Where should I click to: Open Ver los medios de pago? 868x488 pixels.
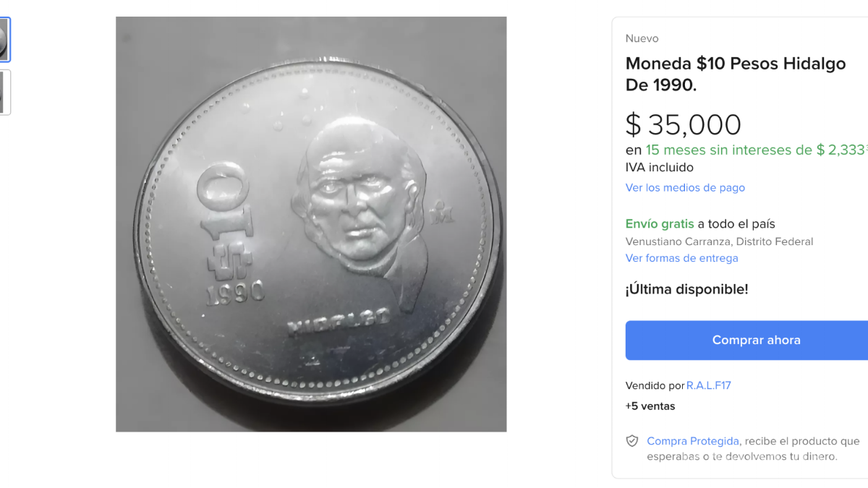(685, 188)
